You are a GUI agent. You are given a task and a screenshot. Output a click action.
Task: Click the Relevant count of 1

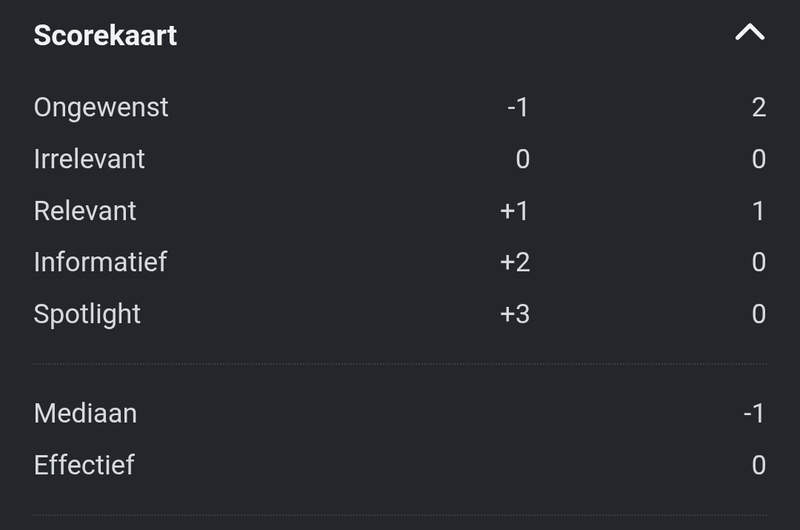click(x=758, y=211)
